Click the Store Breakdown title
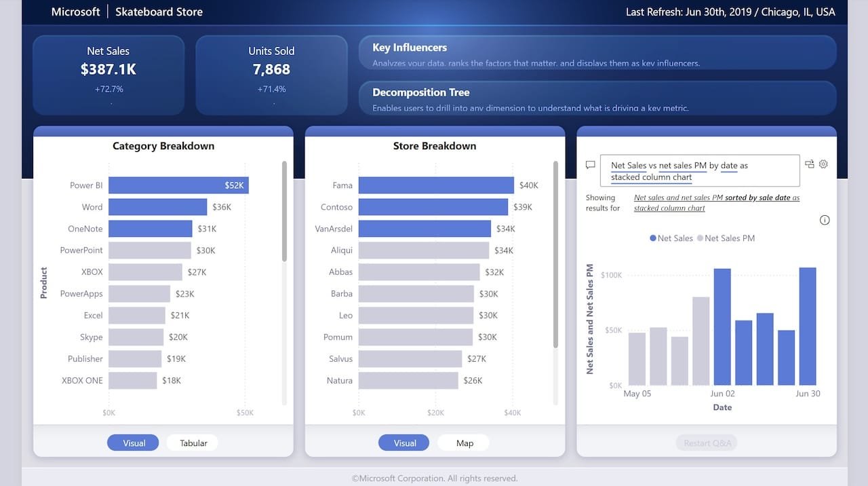Image resolution: width=868 pixels, height=486 pixels. click(x=435, y=146)
